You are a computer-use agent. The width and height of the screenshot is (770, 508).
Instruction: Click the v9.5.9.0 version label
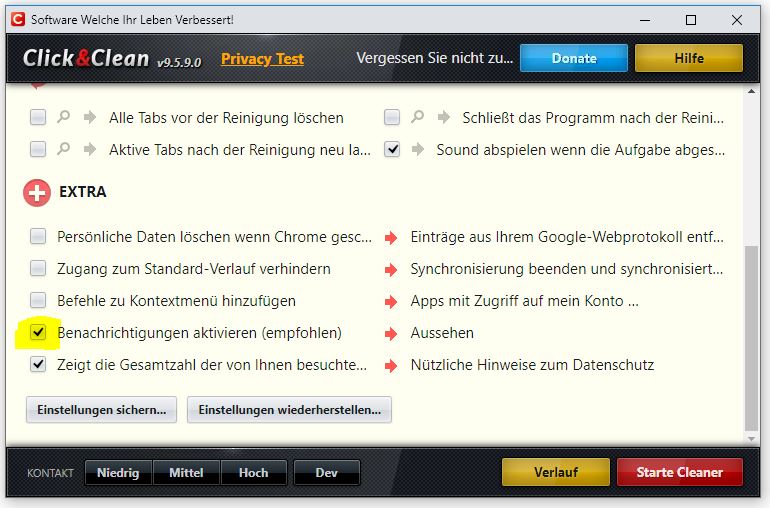(x=179, y=62)
